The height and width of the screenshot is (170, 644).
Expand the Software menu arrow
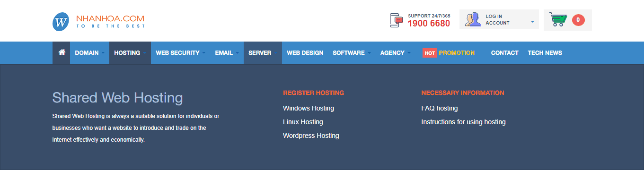click(369, 53)
